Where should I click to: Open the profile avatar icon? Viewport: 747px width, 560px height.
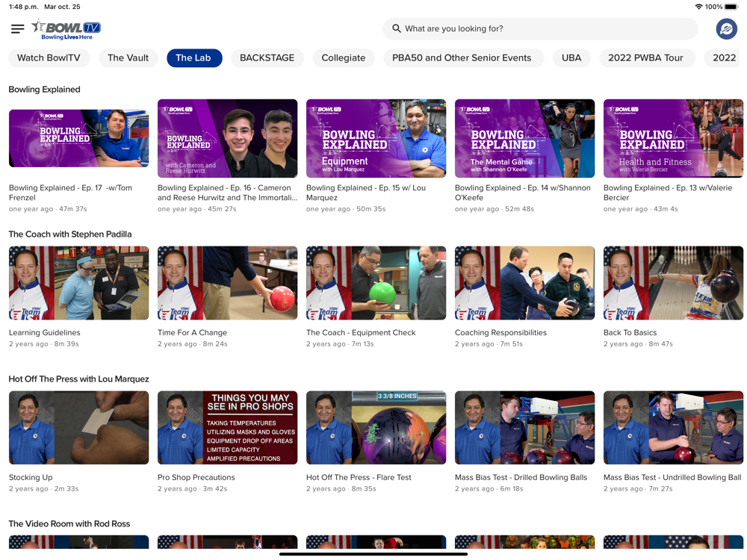727,29
